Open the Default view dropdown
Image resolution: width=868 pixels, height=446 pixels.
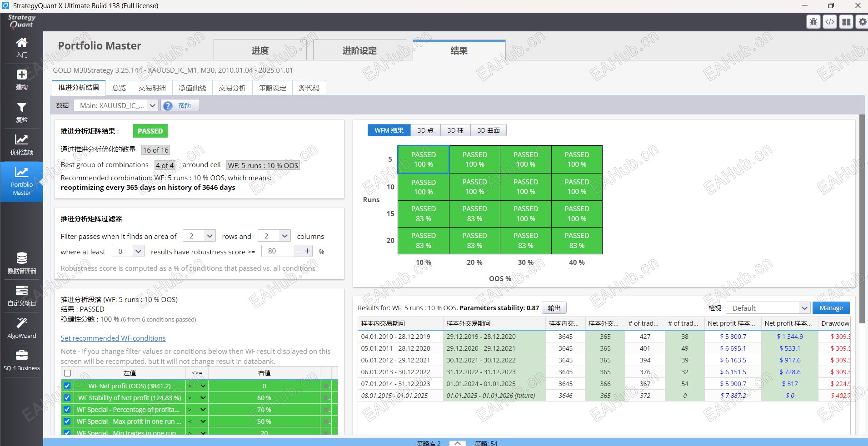(x=768, y=308)
